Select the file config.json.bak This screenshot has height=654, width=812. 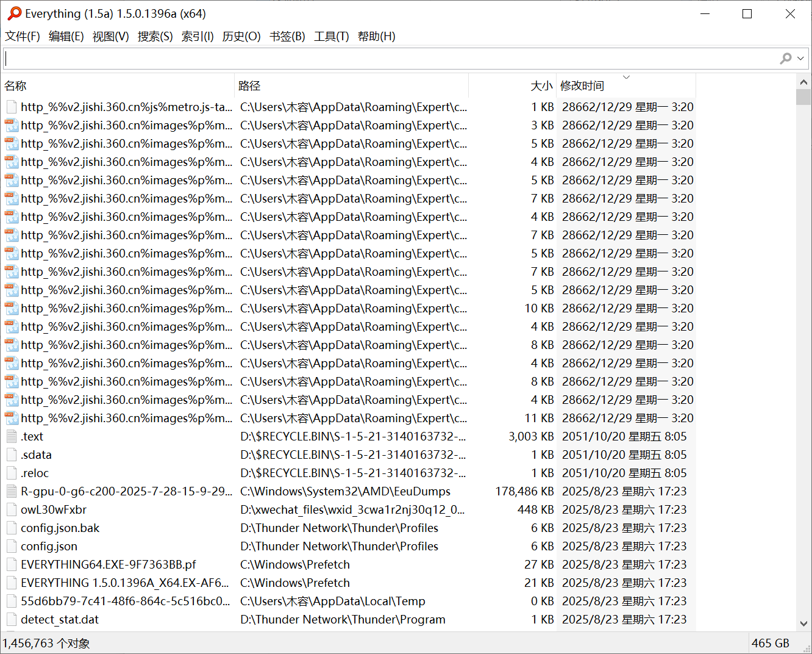[60, 528]
